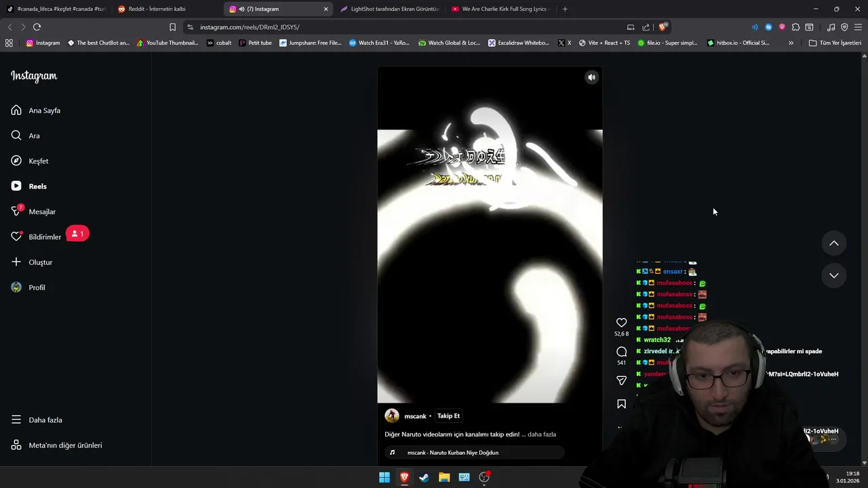Go forward in browser history
Screen dimensions: 868x488
point(23,27)
